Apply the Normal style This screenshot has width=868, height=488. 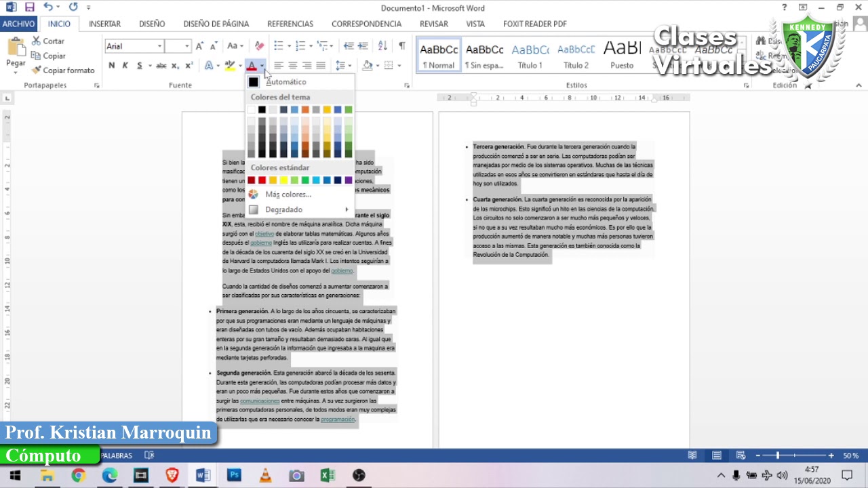439,55
